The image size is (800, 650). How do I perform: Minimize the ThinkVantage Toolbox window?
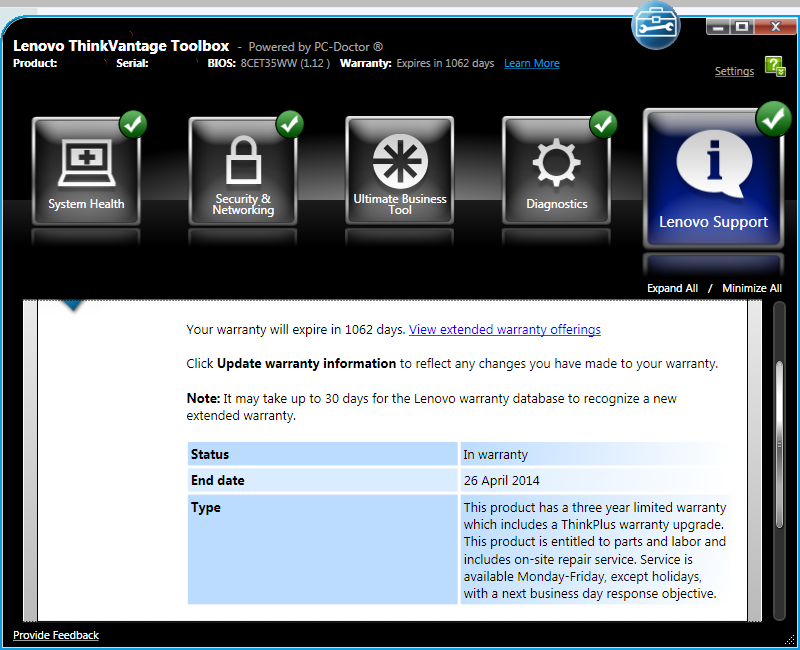(718, 27)
